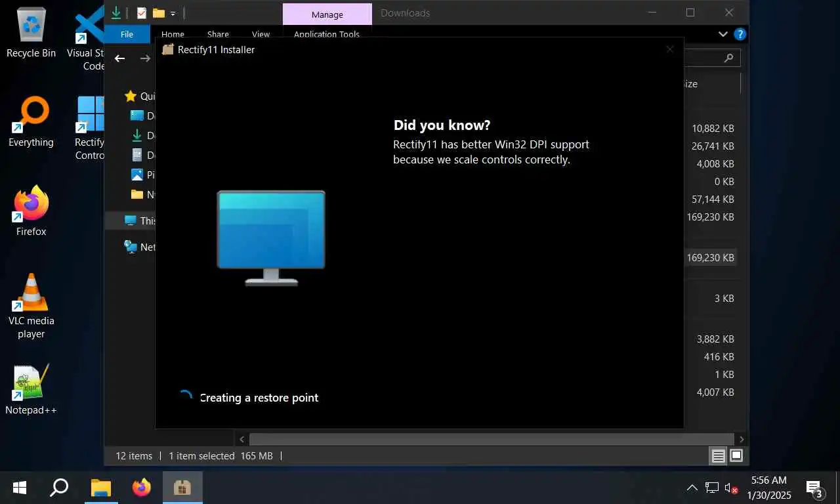The height and width of the screenshot is (504, 840).
Task: Open the Share ribbon tab
Action: click(218, 34)
